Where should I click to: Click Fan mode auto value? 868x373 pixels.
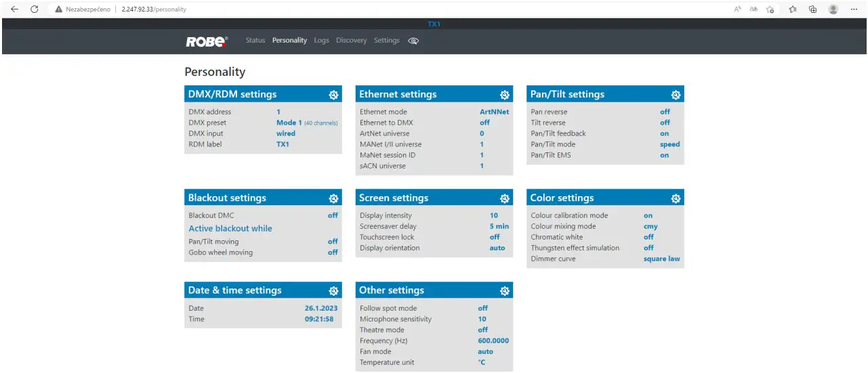click(x=485, y=351)
